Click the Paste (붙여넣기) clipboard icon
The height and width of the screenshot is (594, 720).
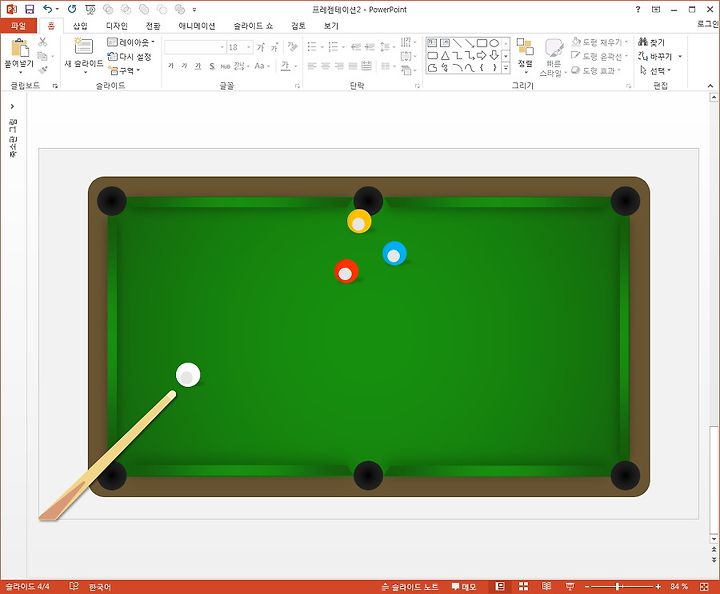20,48
